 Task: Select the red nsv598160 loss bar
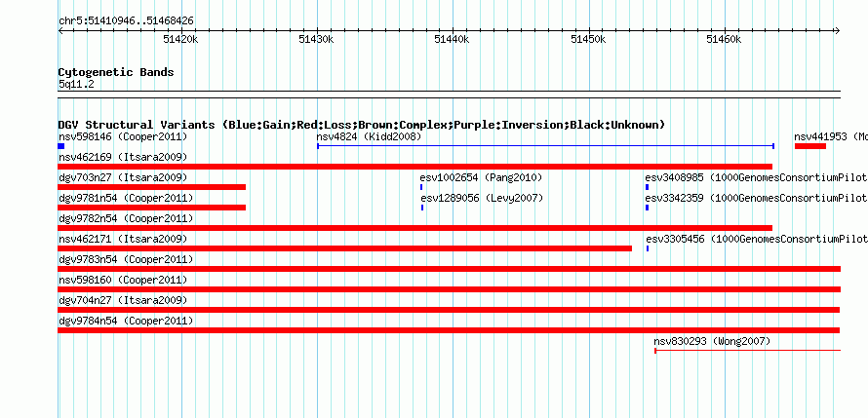(x=450, y=289)
